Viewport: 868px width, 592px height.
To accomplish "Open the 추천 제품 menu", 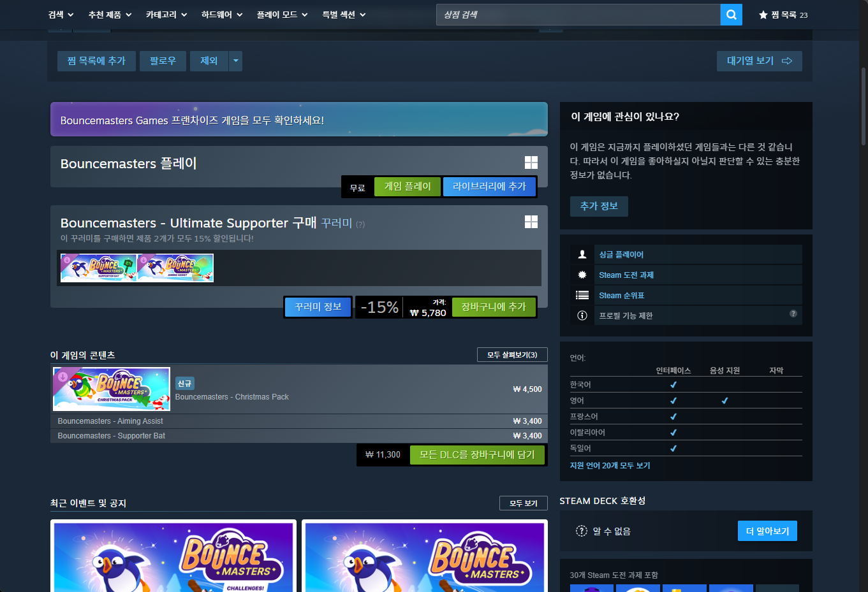I will pyautogui.click(x=110, y=15).
